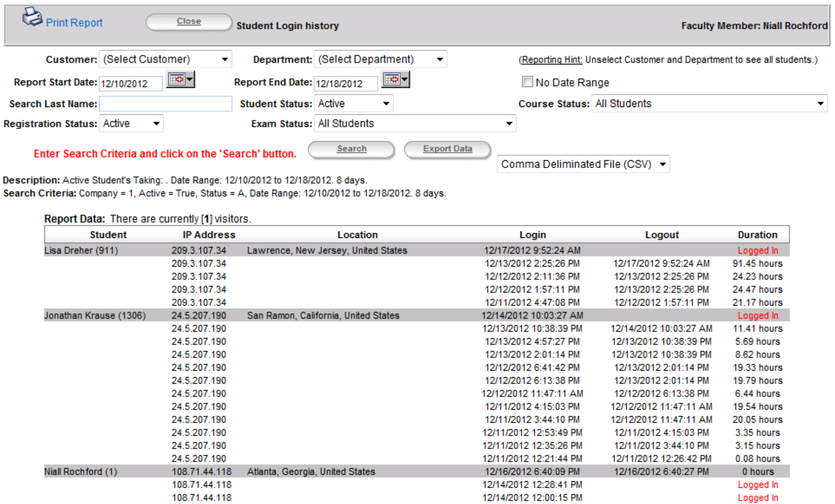The image size is (835, 504).
Task: Click the IP Address column header
Action: coord(209,235)
